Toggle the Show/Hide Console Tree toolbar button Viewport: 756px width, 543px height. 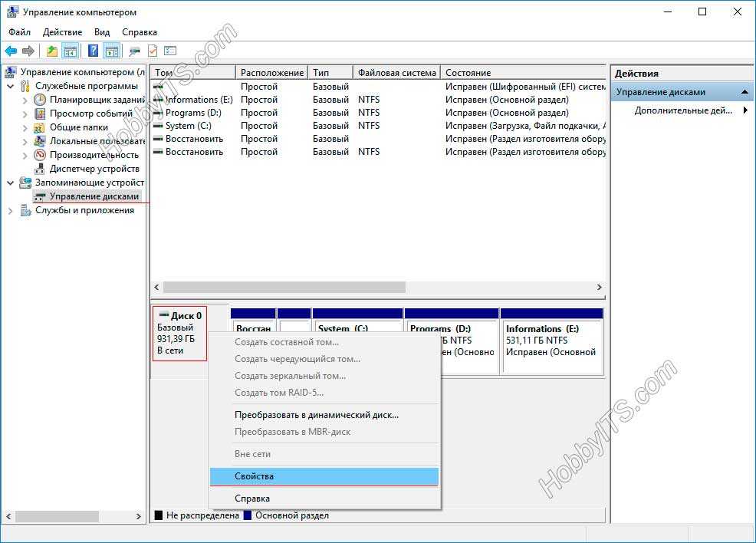coord(71,51)
